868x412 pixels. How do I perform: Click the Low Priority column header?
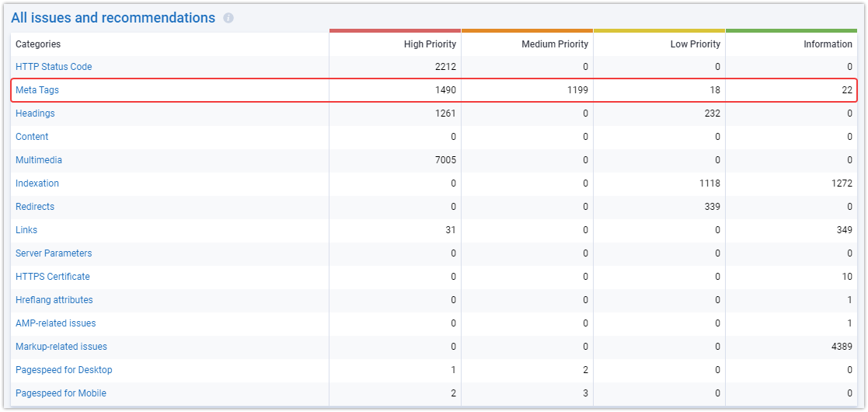tap(695, 44)
